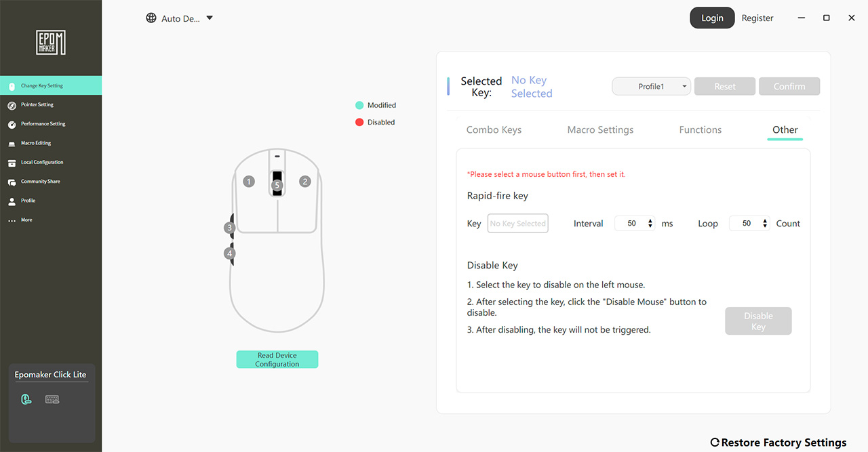Image resolution: width=868 pixels, height=452 pixels.
Task: Click the globe language icon
Action: coord(151,18)
